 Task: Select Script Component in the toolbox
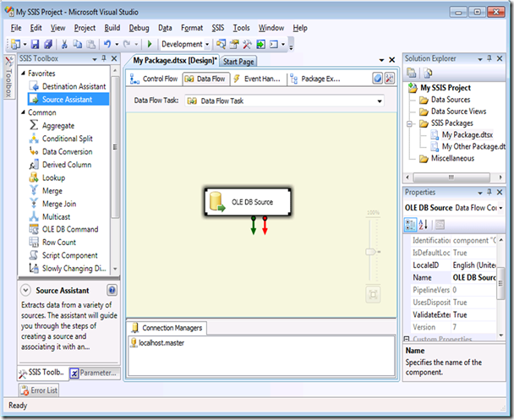[70, 255]
